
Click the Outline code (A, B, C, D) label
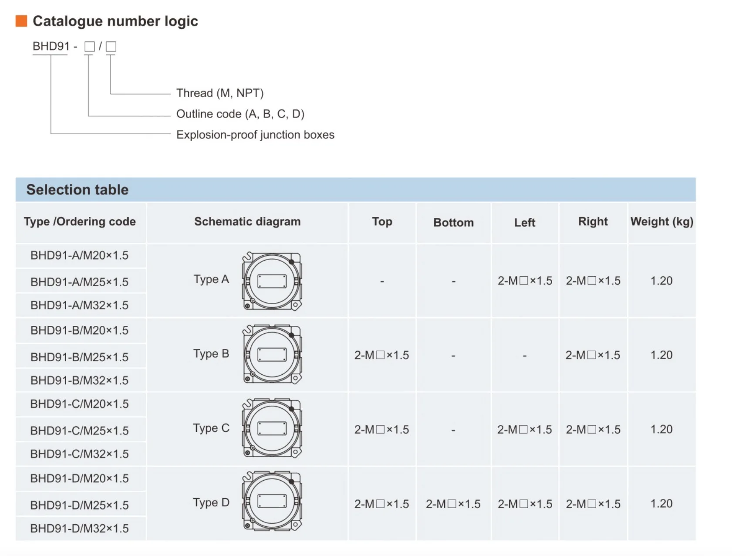click(240, 114)
